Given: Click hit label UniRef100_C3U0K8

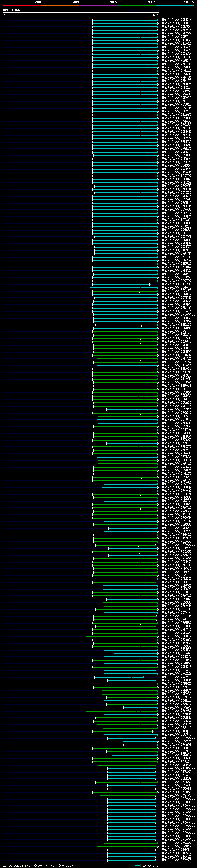Looking at the screenshot, I should pos(177,50).
